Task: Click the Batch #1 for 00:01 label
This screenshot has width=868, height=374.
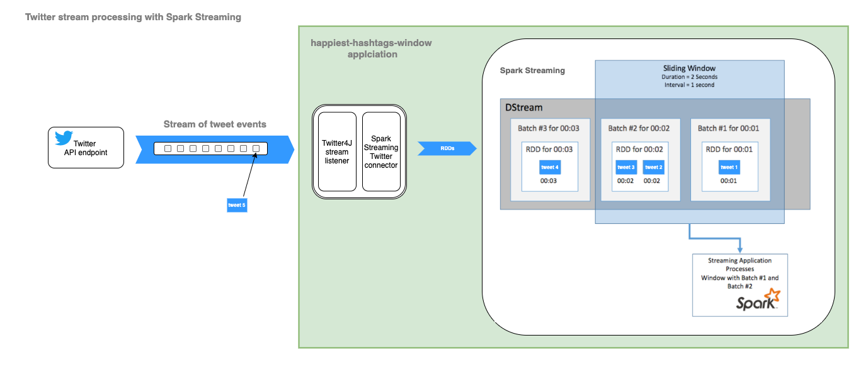Action: pos(729,128)
